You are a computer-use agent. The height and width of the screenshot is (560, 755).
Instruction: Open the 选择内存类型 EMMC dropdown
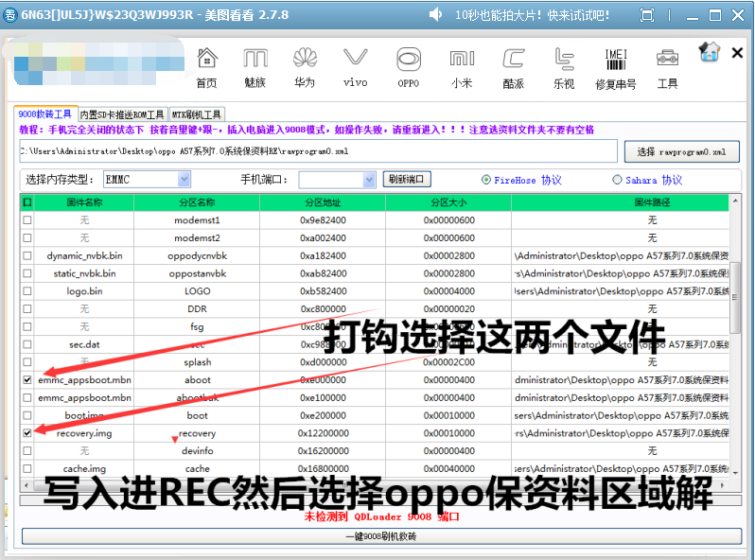tap(147, 180)
